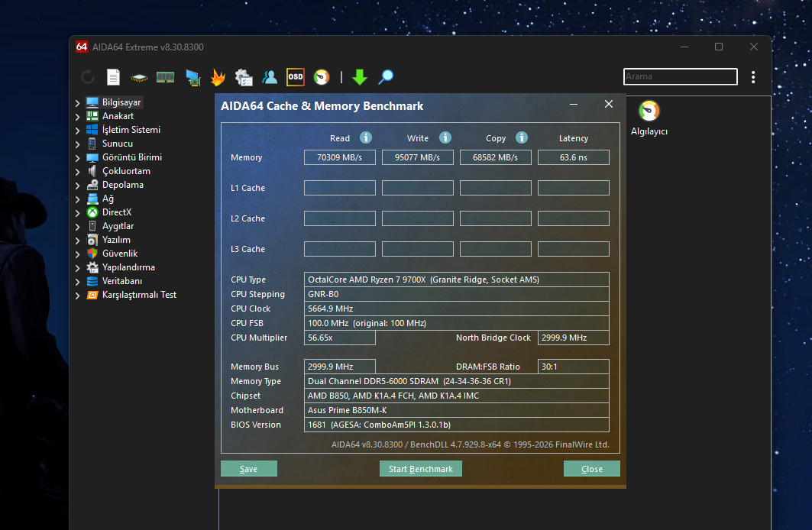Open the memory module benchmark icon
Screen dimensions: 812x530
click(x=165, y=77)
